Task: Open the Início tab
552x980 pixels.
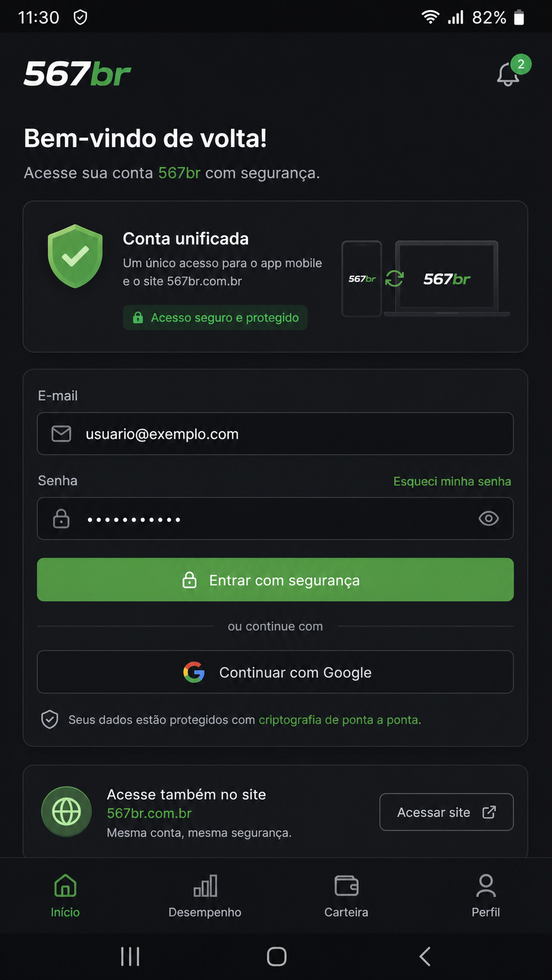Action: coord(65,896)
